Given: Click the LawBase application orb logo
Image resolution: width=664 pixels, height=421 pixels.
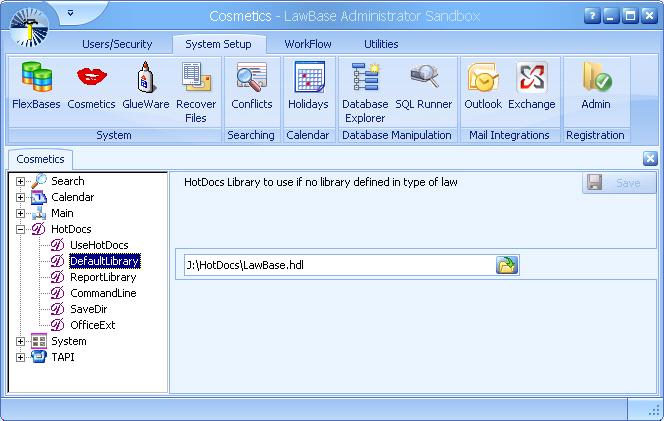Looking at the screenshot, I should tap(29, 27).
